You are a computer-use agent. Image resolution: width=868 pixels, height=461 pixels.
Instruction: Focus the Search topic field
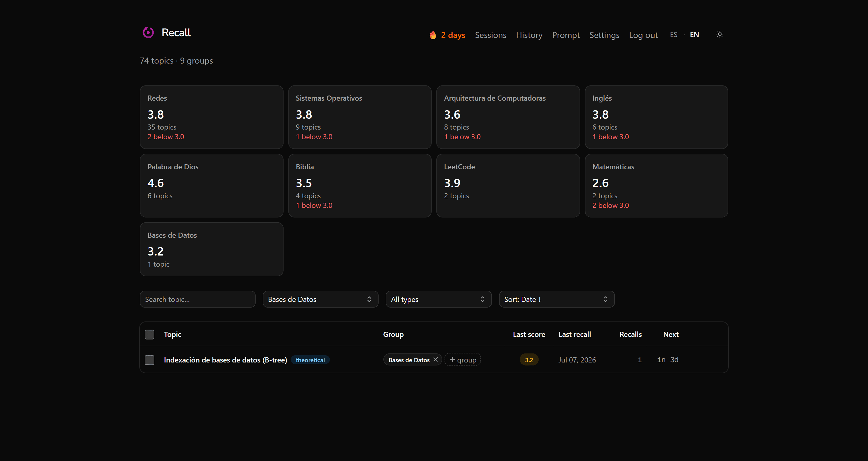tap(197, 299)
